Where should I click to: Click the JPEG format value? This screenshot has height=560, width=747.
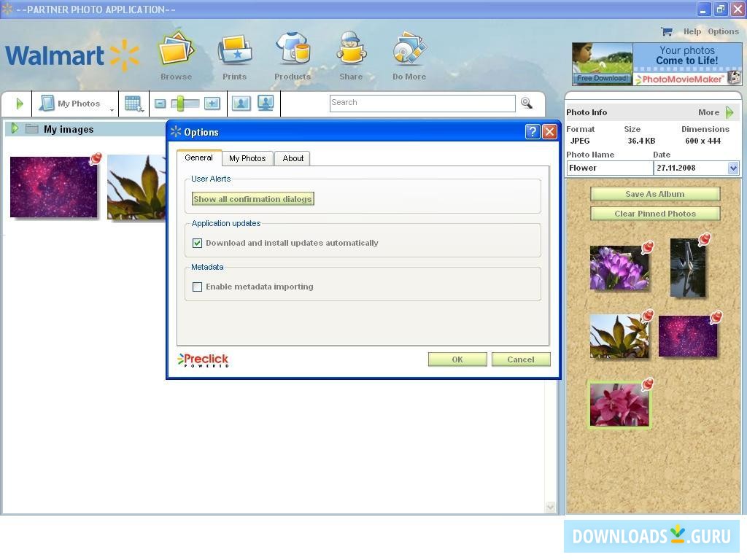(x=580, y=141)
